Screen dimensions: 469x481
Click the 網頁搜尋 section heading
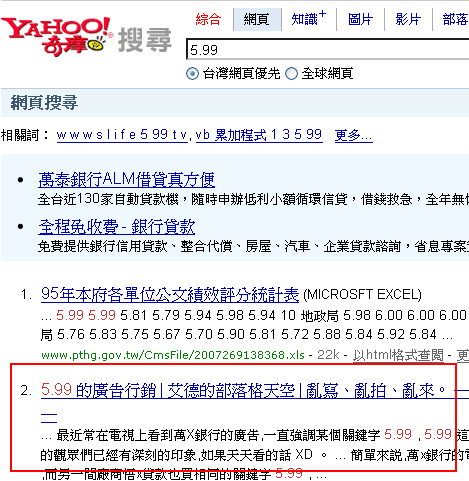pyautogui.click(x=44, y=102)
